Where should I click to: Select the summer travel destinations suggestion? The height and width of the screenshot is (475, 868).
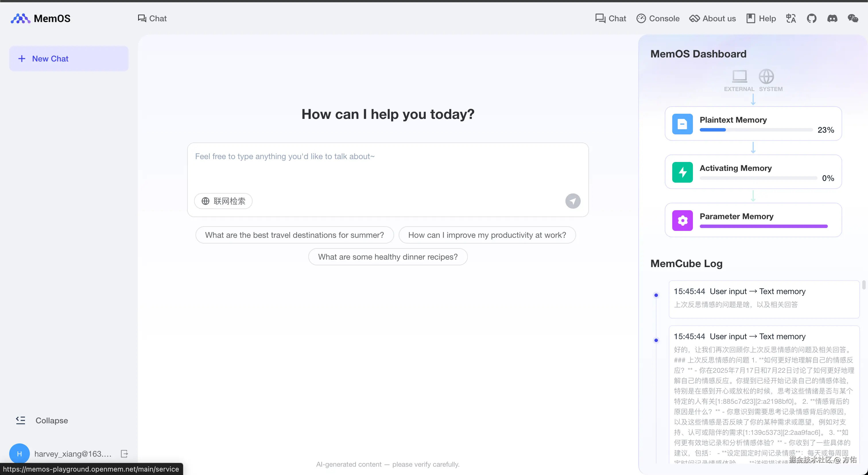pos(294,235)
